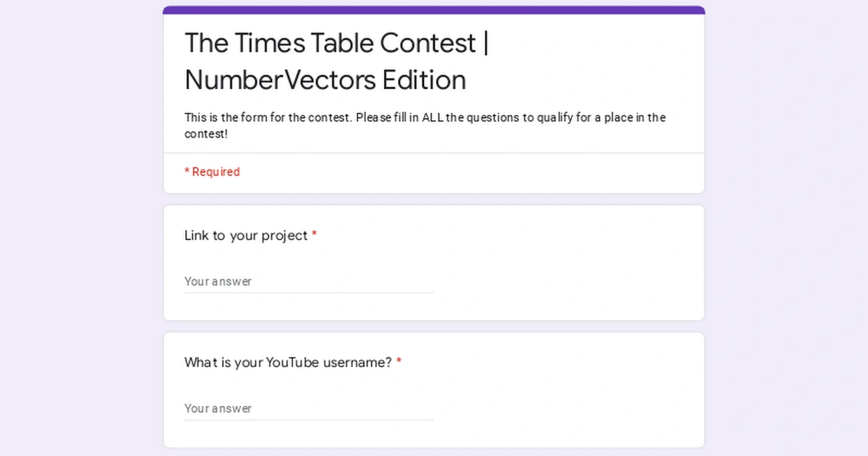
Task: Select the 'Your answer' placeholder under the second question
Action: click(217, 408)
